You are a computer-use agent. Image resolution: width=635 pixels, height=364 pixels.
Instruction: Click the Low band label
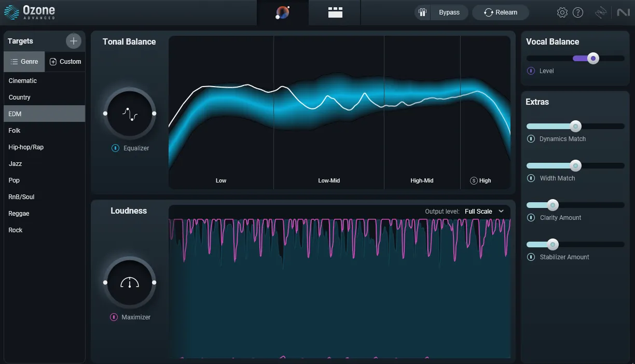click(221, 180)
